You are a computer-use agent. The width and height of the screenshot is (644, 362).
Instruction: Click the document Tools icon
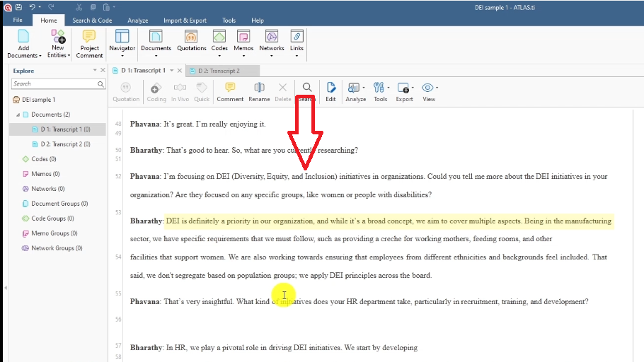point(379,88)
